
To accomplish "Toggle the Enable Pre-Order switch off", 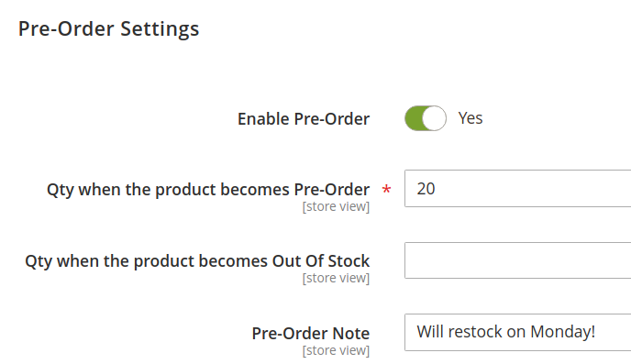I will click(x=426, y=118).
